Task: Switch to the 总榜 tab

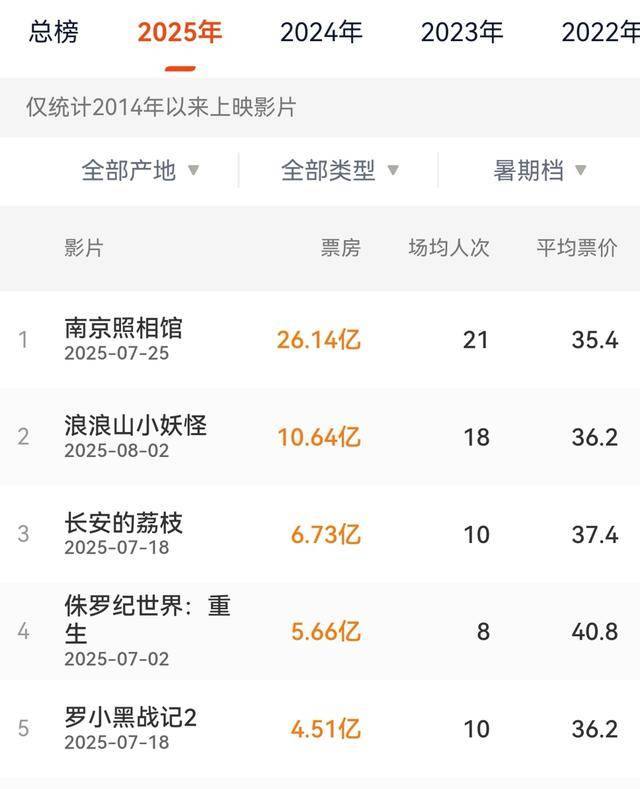Action: pyautogui.click(x=53, y=32)
